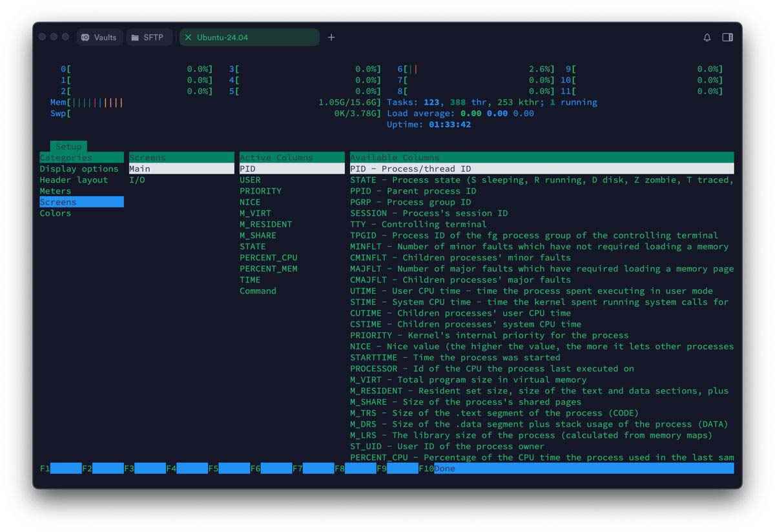775x532 pixels.
Task: Click the Mem usage meter bar
Action: [x=216, y=102]
